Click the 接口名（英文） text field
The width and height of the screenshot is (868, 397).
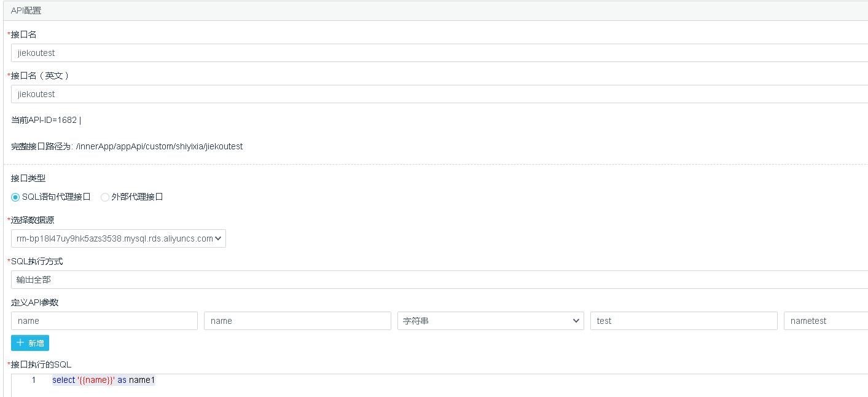[439, 94]
